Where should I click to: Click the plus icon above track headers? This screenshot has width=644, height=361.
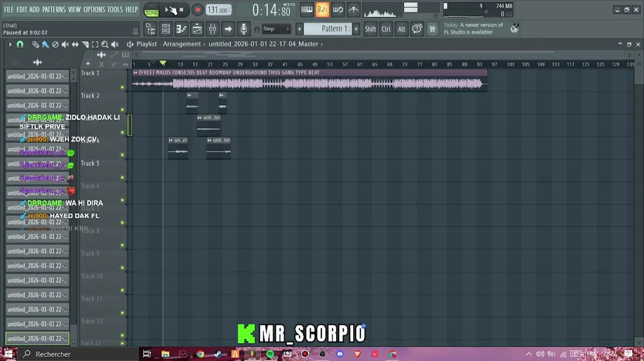(x=88, y=64)
